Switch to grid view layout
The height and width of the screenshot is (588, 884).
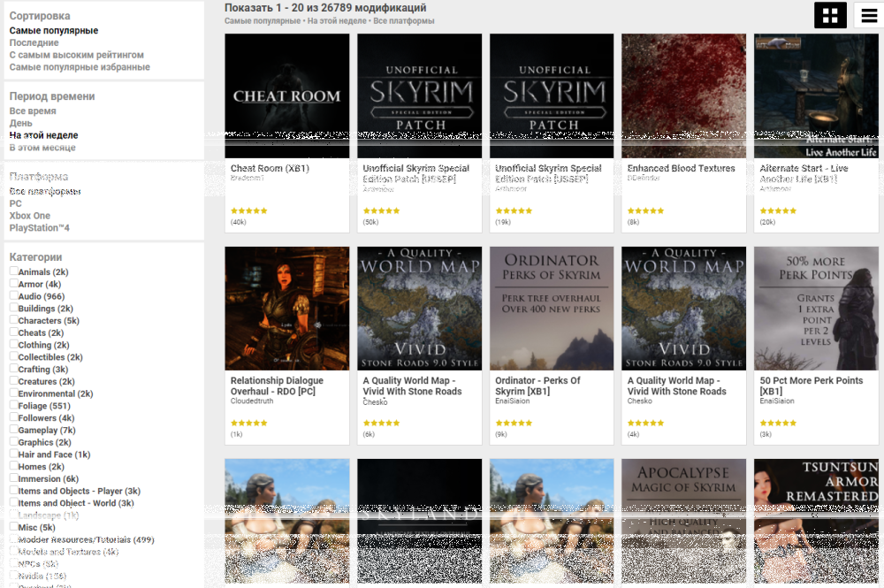point(830,15)
